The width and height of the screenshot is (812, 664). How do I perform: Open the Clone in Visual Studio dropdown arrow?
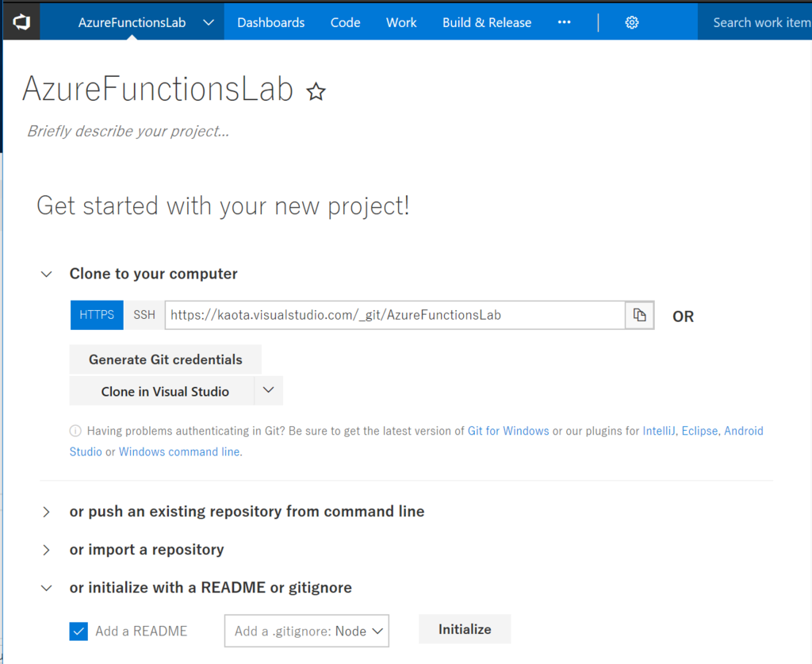tap(268, 390)
